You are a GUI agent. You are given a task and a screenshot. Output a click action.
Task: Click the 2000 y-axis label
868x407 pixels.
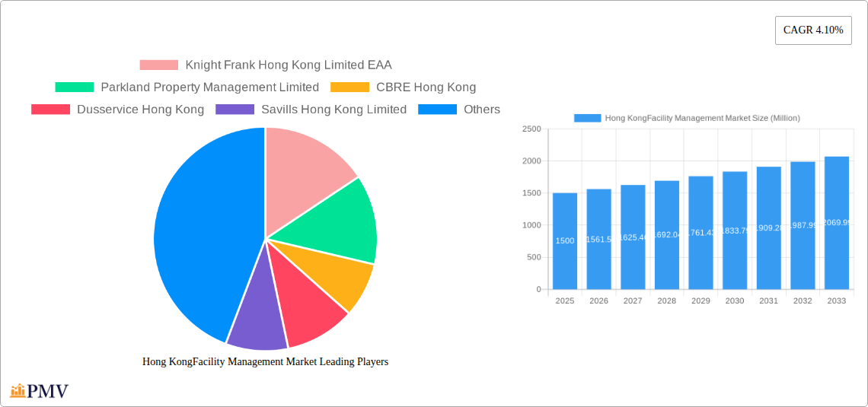click(531, 161)
